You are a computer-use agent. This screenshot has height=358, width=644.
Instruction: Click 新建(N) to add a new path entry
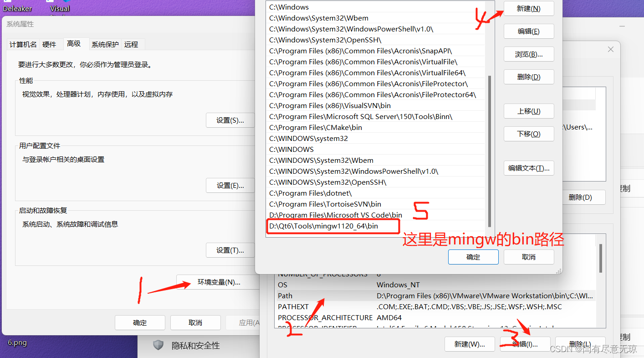click(x=529, y=8)
